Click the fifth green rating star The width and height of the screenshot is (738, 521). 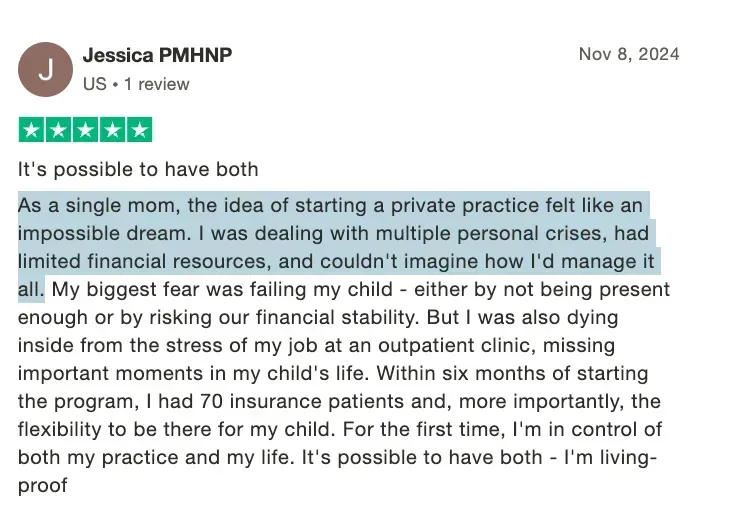(140, 130)
